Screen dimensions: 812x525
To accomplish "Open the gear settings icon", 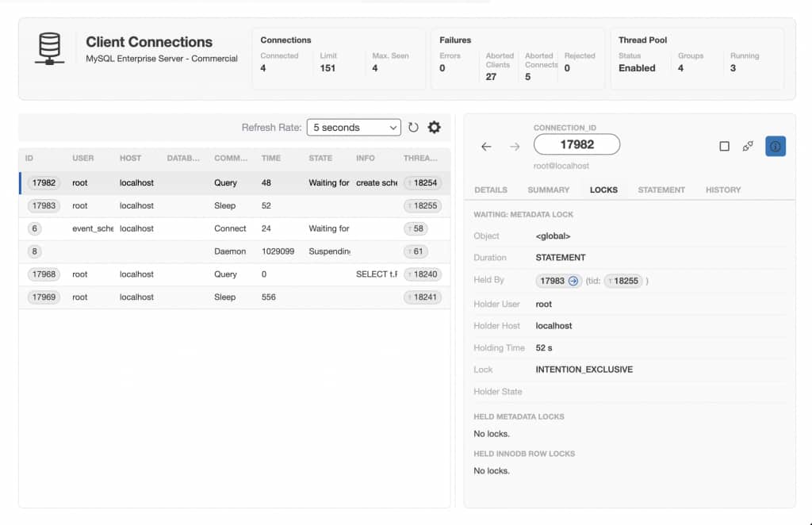I will click(434, 128).
